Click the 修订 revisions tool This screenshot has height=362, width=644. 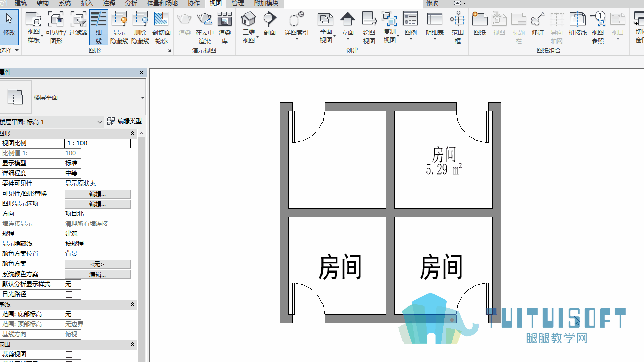[x=538, y=24]
